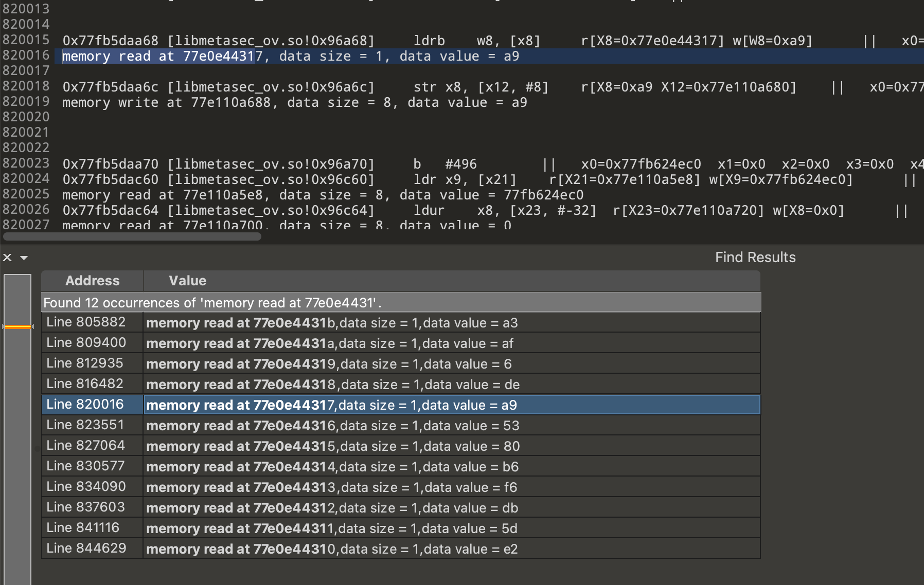Go to result Line 823551
This screenshot has height=585, width=924.
[85, 425]
